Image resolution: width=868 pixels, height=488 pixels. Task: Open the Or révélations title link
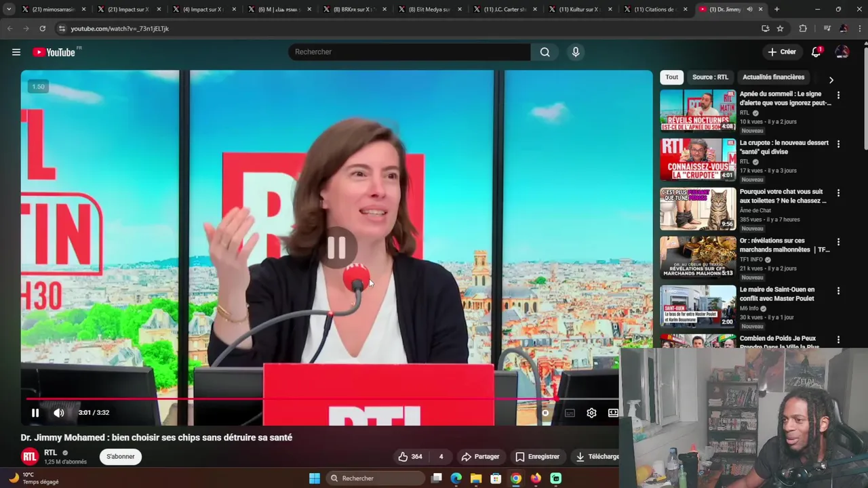785,245
